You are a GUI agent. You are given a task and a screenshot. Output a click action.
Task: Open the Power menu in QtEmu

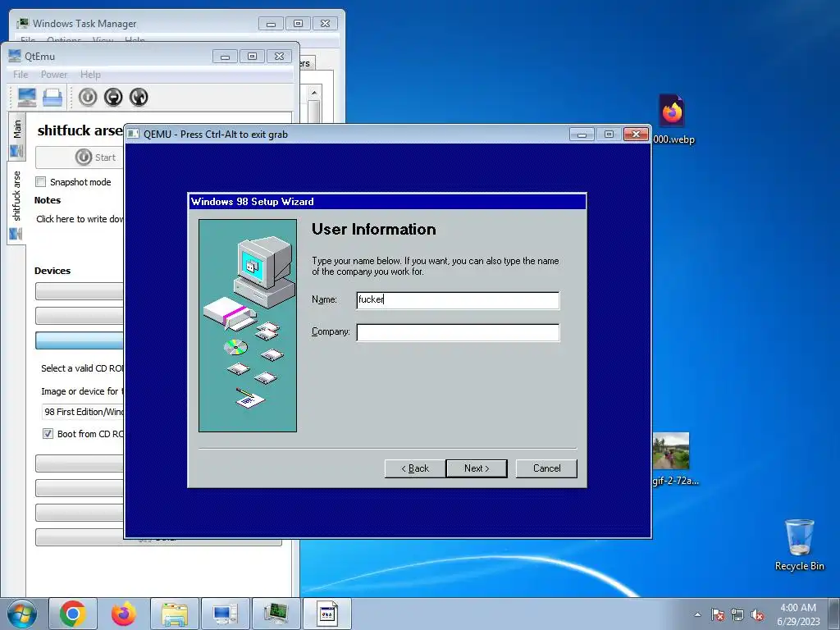point(54,75)
